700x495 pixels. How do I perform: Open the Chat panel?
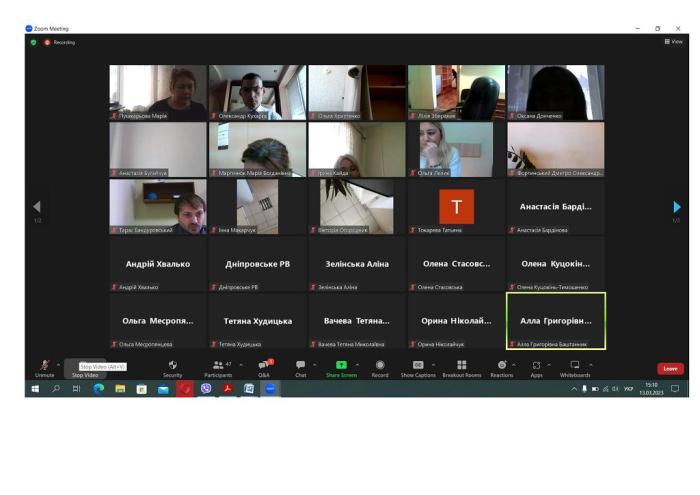(x=300, y=365)
